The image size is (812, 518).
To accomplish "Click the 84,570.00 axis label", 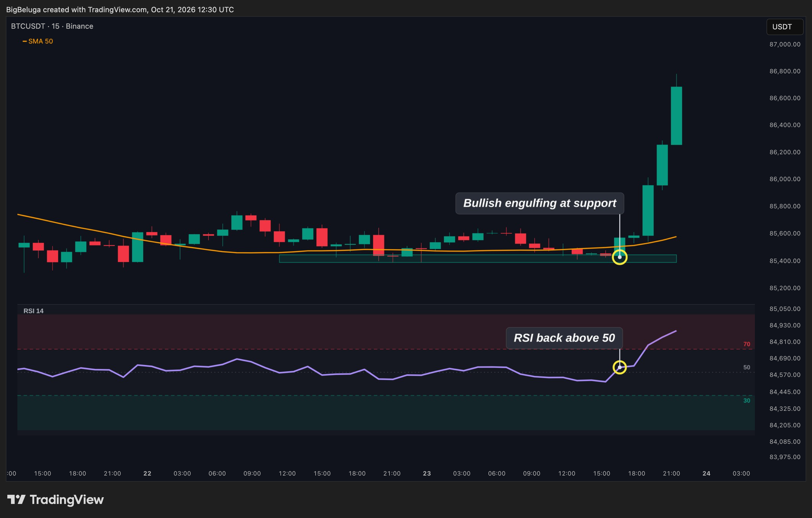I will pos(785,375).
